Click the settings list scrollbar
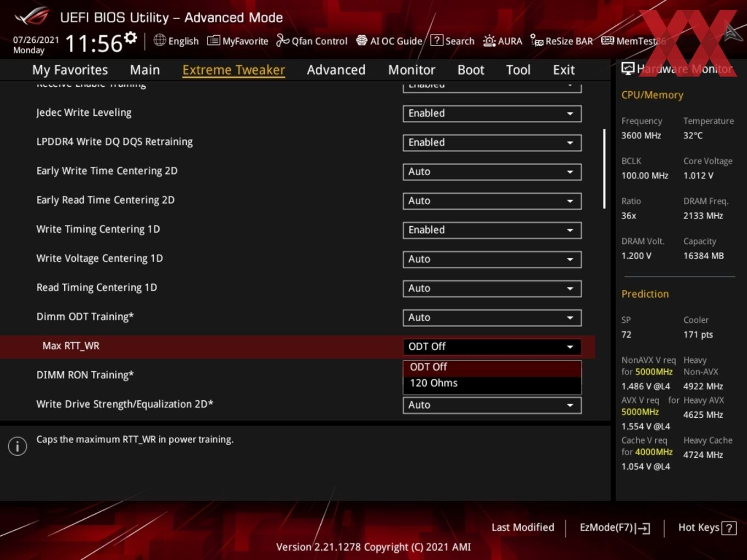This screenshot has width=747, height=560. [x=604, y=169]
